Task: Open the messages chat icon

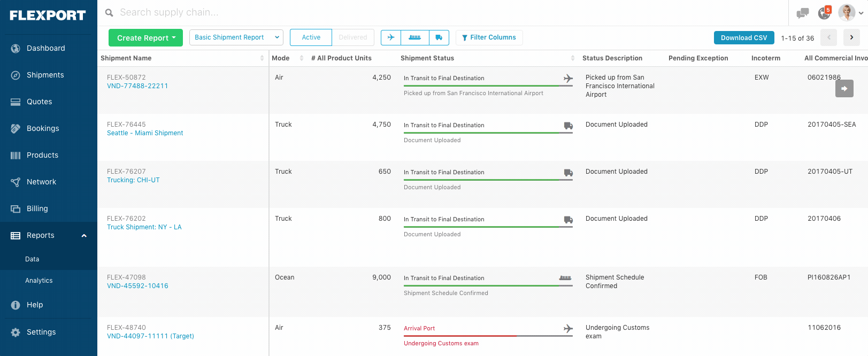Action: click(x=802, y=13)
